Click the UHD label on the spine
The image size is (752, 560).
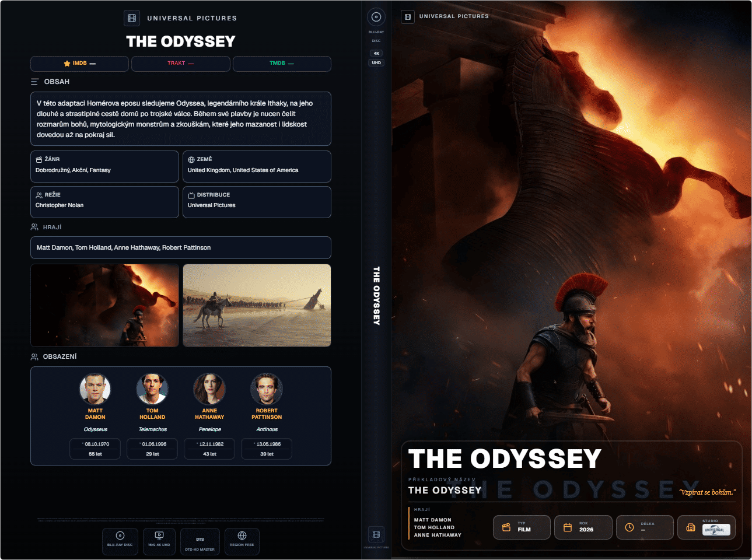(x=376, y=63)
